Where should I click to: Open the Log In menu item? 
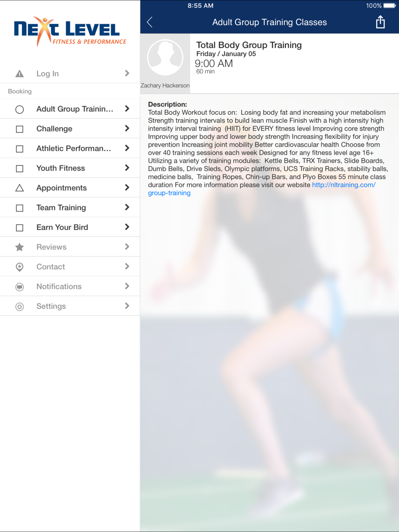tap(70, 73)
